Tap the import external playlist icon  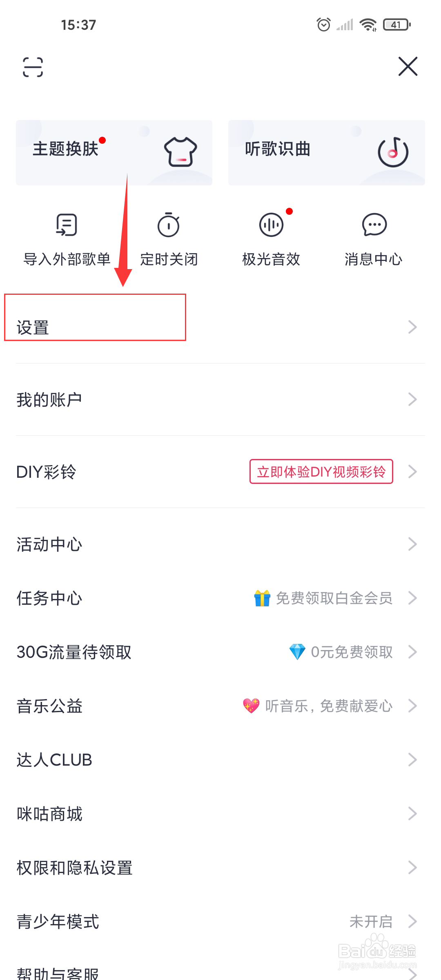coord(67,225)
